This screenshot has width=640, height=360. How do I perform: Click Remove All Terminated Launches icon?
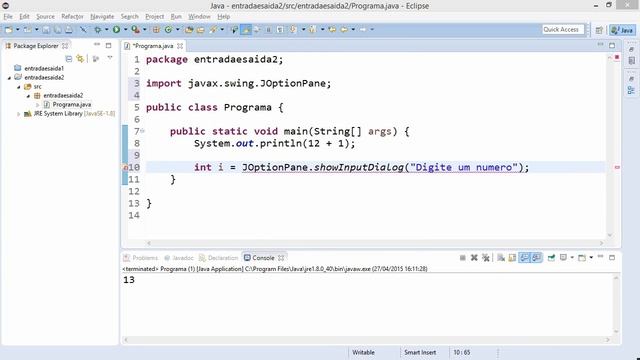coord(486,258)
